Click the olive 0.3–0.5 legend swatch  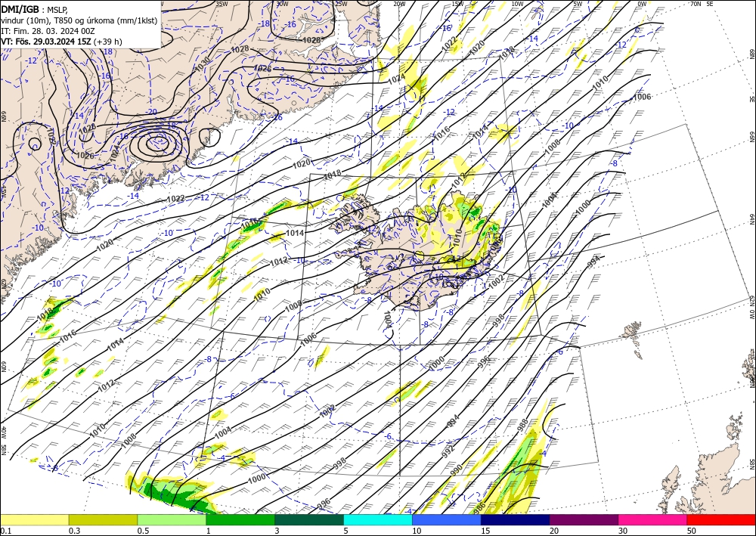pyautogui.click(x=103, y=519)
